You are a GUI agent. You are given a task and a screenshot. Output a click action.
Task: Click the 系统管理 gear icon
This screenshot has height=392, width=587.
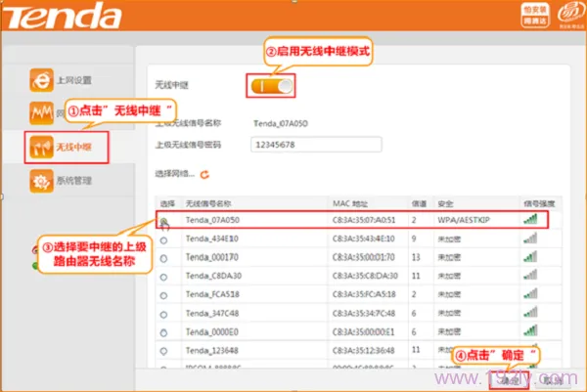click(42, 180)
